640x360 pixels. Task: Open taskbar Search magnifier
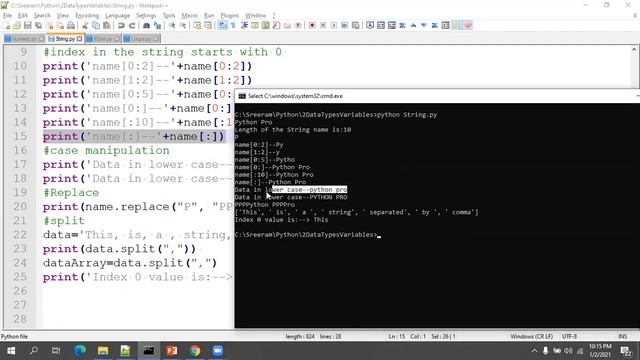point(34,351)
